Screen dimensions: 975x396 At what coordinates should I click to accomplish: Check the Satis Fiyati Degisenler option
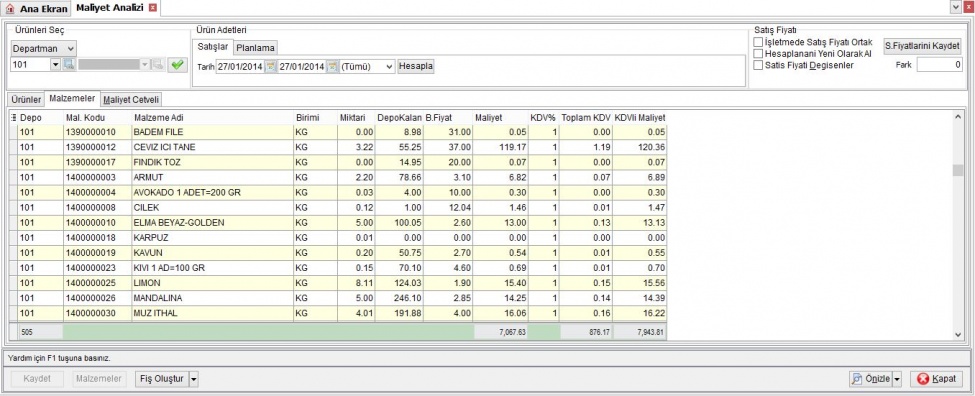[758, 65]
